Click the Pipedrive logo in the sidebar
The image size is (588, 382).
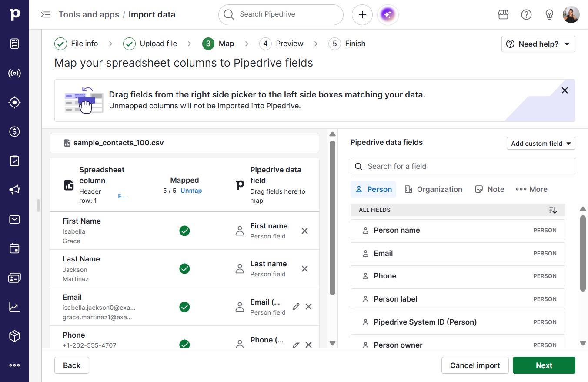pos(14,14)
